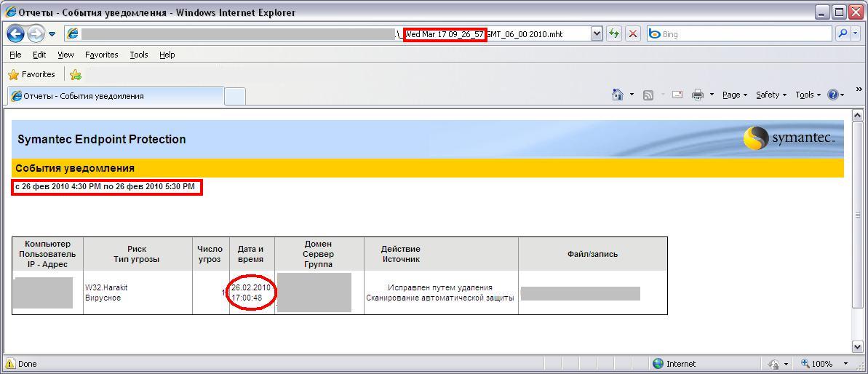Image resolution: width=868 pixels, height=374 pixels.
Task: Click the Файл/запись column header
Action: coord(592,254)
